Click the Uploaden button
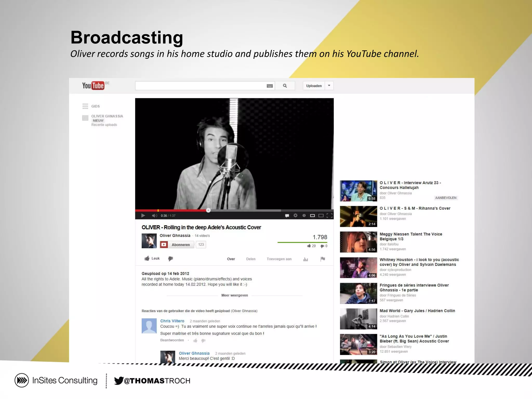 (x=314, y=86)
